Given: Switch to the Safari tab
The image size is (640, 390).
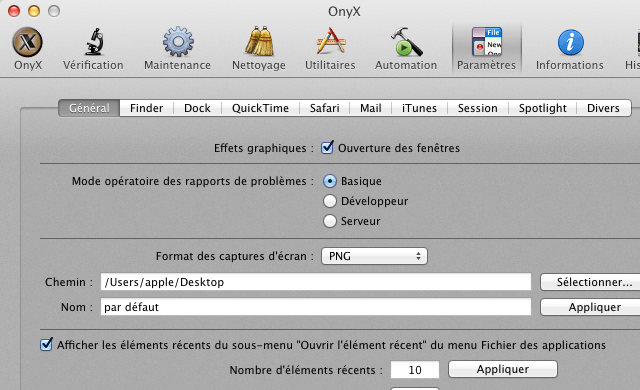Looking at the screenshot, I should [324, 108].
